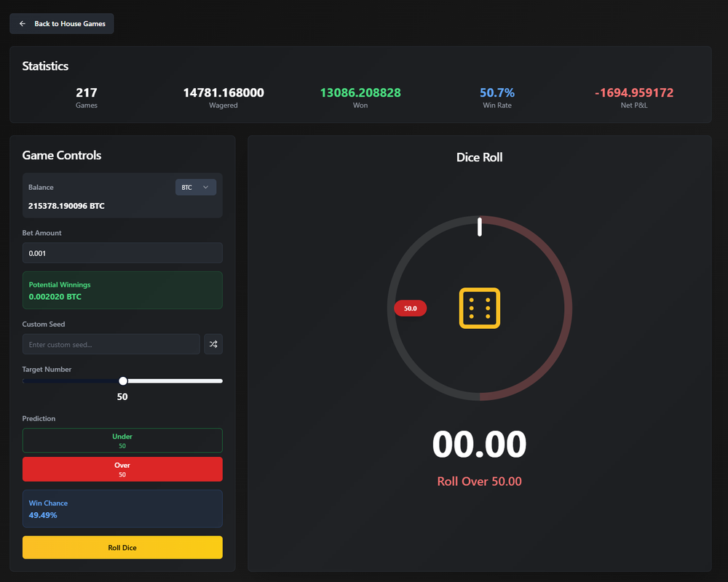Click the Bet Amount input field

coord(122,253)
